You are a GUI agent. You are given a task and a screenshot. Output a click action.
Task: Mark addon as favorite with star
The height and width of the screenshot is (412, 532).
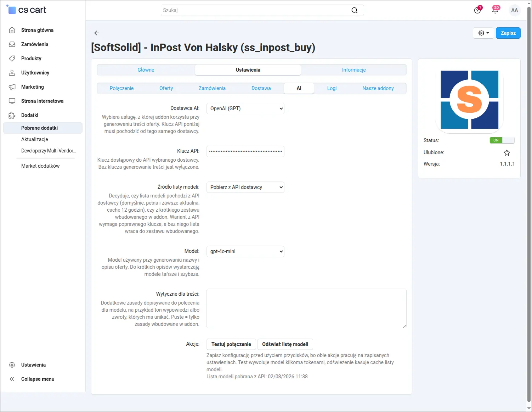[x=507, y=153]
